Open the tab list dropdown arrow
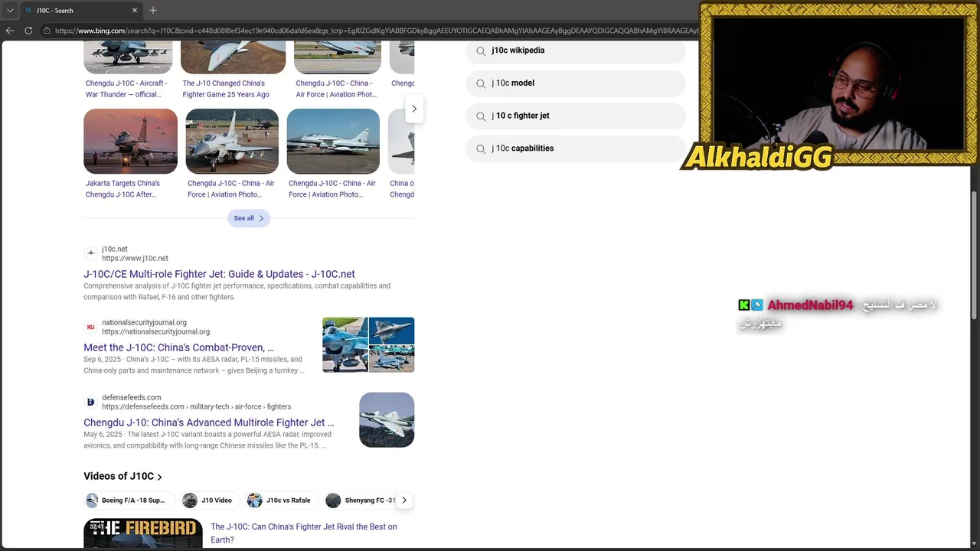Viewport: 980px width, 551px height. (x=10, y=11)
